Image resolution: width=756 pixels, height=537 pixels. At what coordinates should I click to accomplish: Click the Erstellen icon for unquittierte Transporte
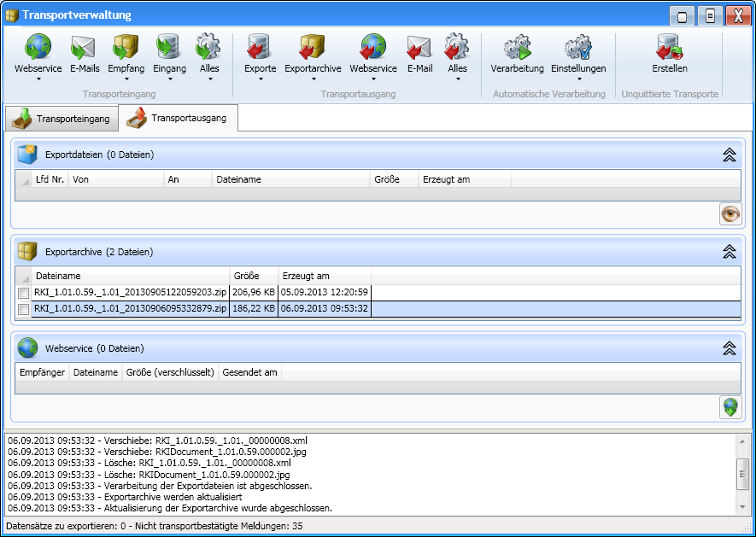coord(669,48)
